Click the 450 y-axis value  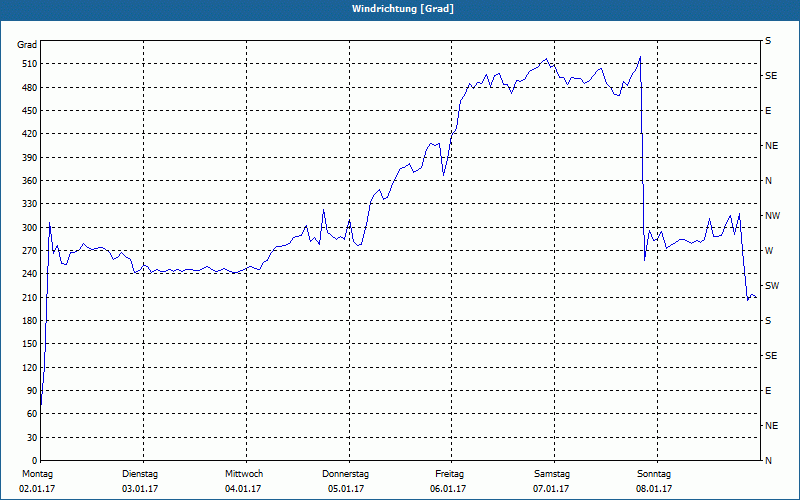click(30, 111)
